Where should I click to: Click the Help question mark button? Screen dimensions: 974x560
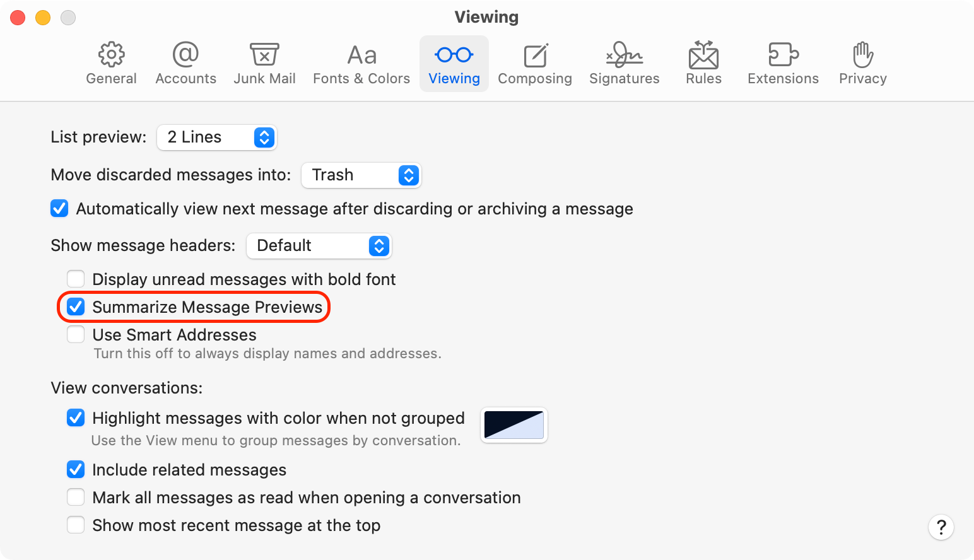pos(941,527)
